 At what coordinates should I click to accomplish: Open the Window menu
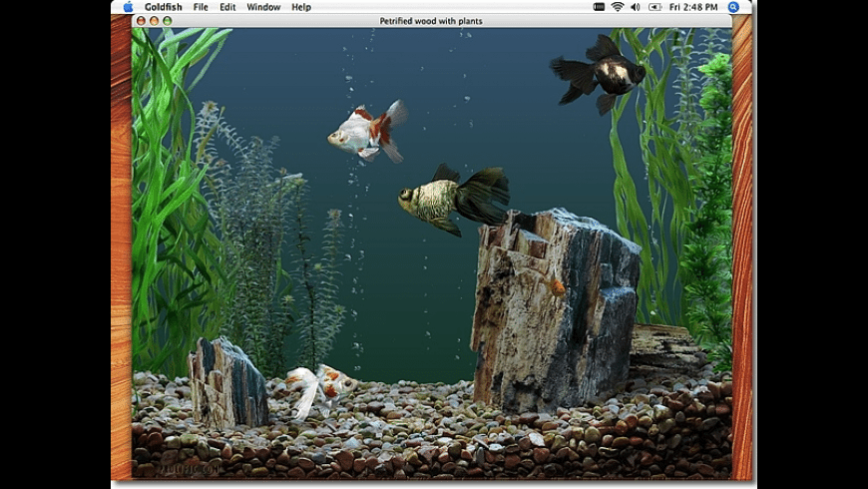[x=263, y=7]
